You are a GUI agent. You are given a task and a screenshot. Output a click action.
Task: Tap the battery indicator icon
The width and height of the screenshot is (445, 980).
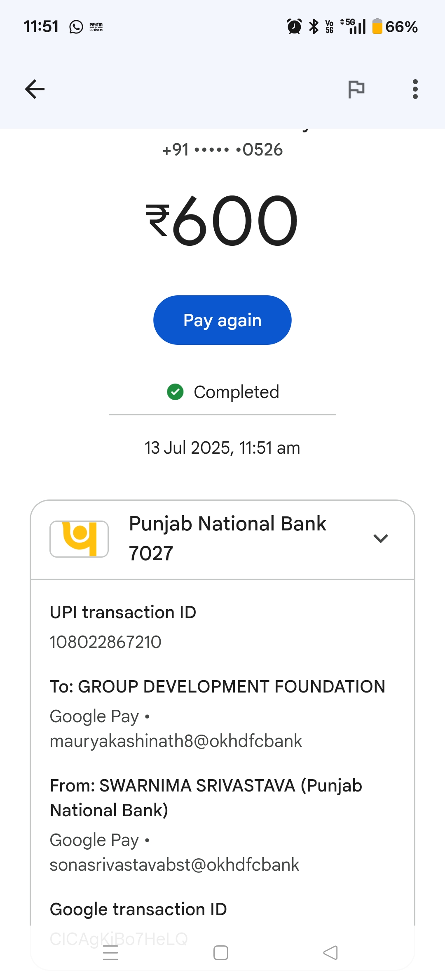[x=377, y=27]
